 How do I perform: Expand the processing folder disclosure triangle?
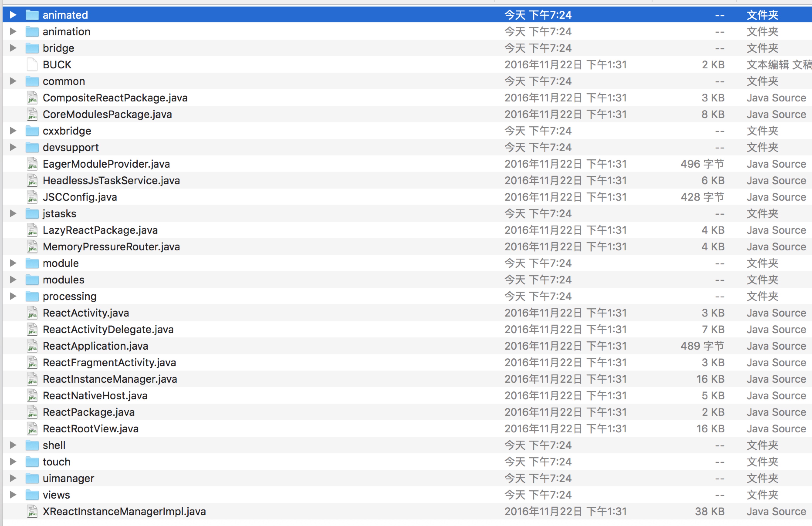(13, 296)
